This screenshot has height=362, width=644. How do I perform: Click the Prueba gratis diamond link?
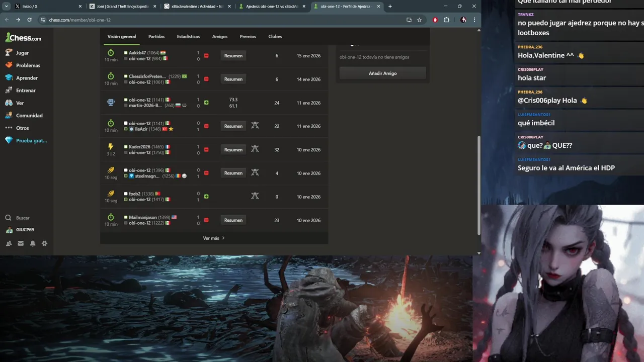coord(26,141)
